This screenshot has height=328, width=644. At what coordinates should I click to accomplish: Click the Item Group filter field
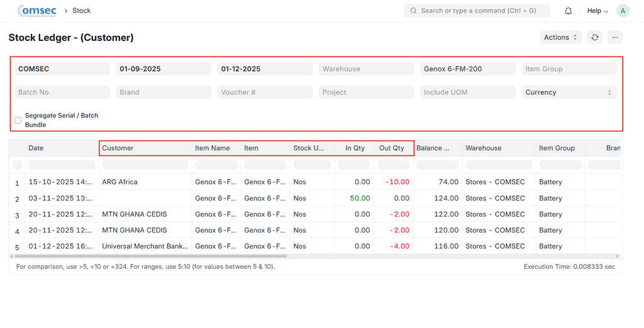point(569,69)
